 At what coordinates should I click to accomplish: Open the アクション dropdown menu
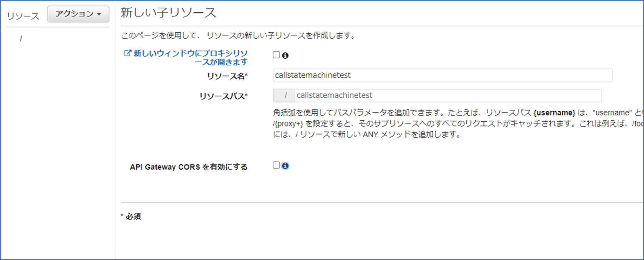pyautogui.click(x=78, y=14)
